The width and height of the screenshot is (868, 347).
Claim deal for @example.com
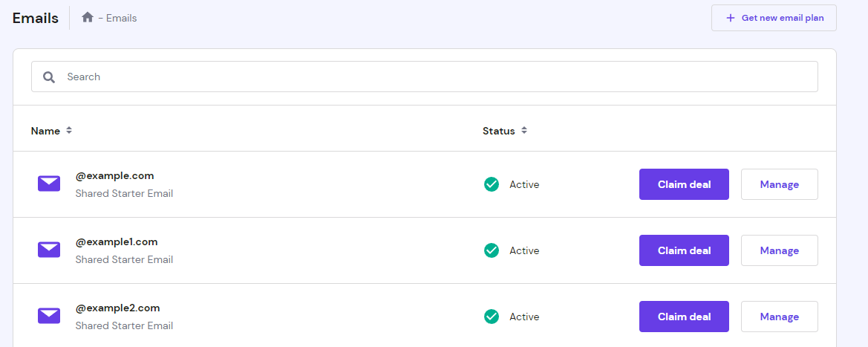pos(684,184)
